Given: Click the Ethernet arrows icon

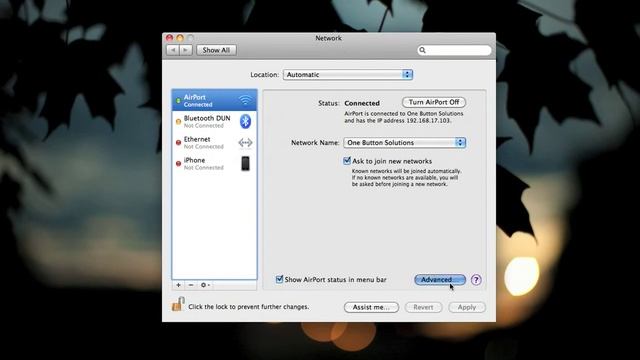Looking at the screenshot, I should (x=245, y=142).
